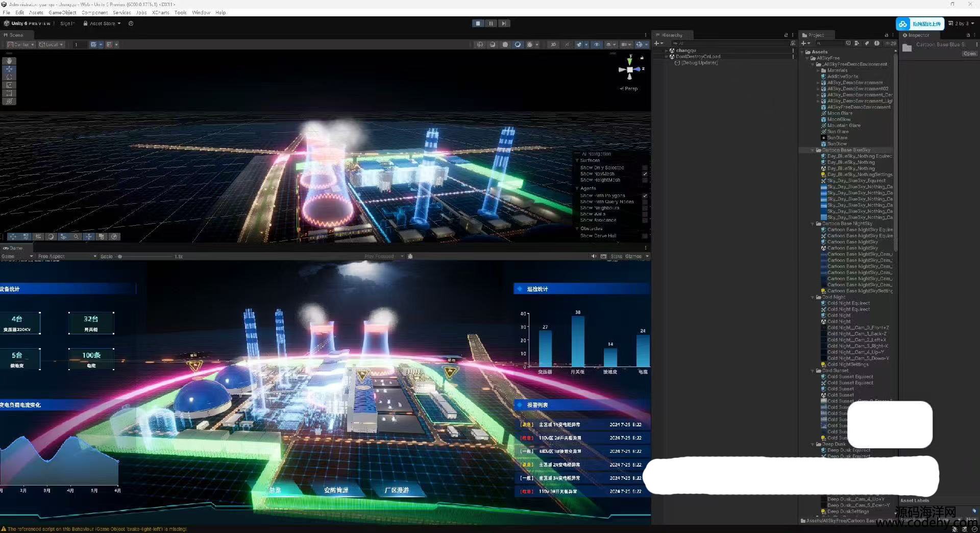Uncheck Show Path Polygons checkbox
This screenshot has width=980, height=533.
(645, 196)
